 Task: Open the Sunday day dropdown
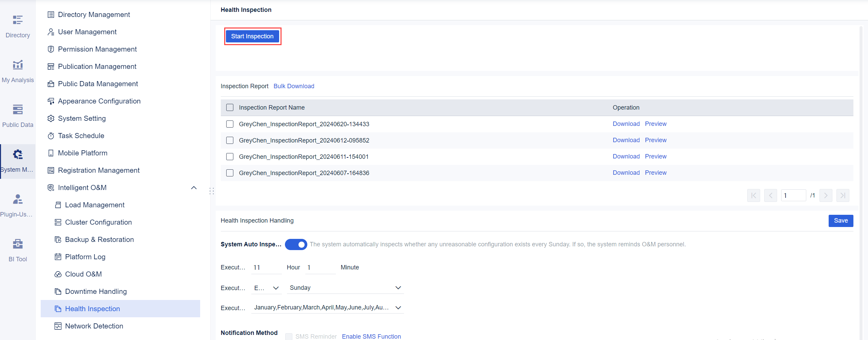345,288
